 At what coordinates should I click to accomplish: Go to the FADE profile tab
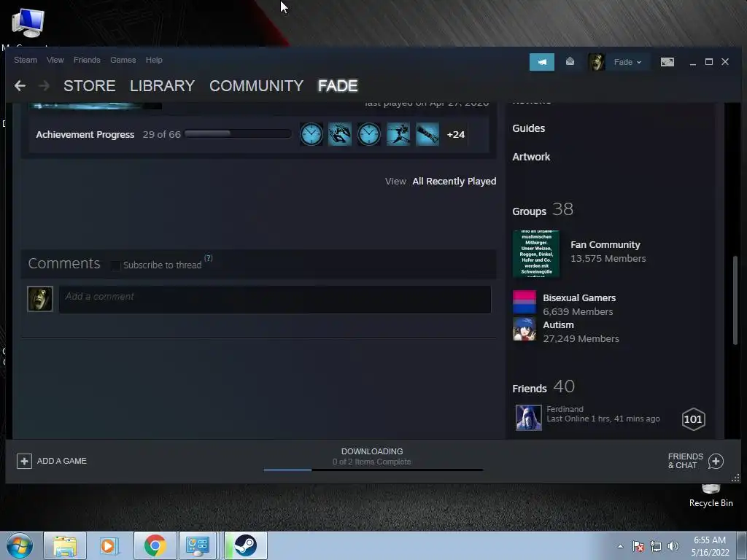[x=338, y=86]
